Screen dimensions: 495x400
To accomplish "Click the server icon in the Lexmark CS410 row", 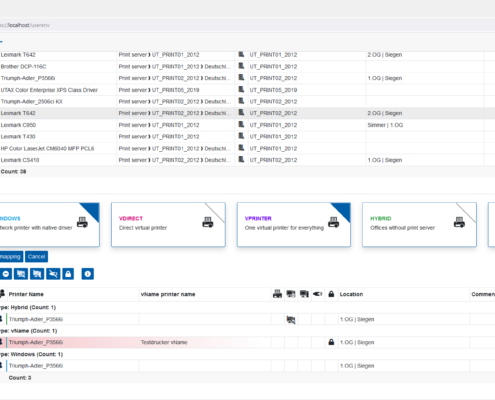I will pos(241,159).
